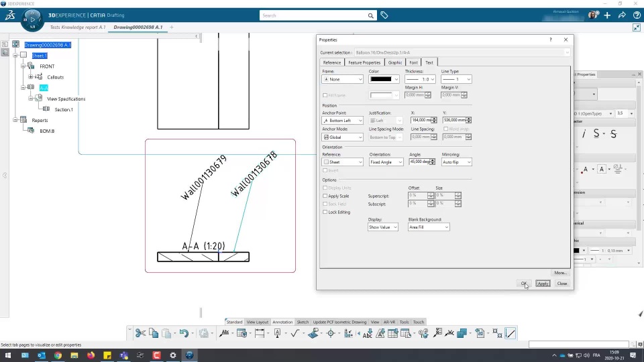The width and height of the screenshot is (644, 362).
Task: Click the plus add icon in top bar
Action: click(607, 15)
